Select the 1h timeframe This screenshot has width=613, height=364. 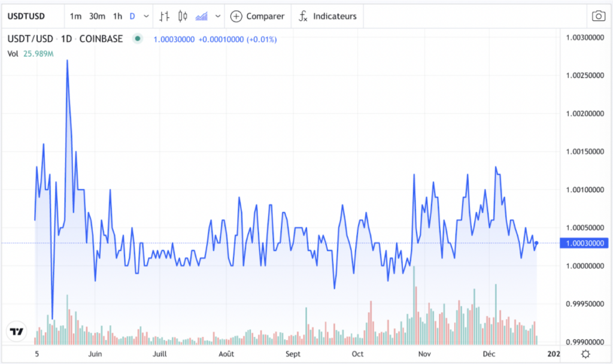point(117,16)
